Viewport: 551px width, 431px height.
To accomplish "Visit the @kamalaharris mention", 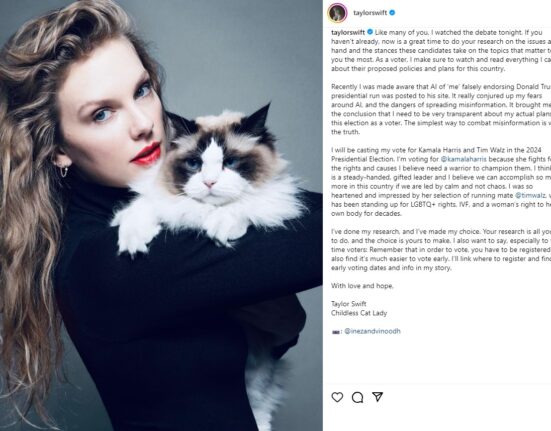I will (x=464, y=159).
